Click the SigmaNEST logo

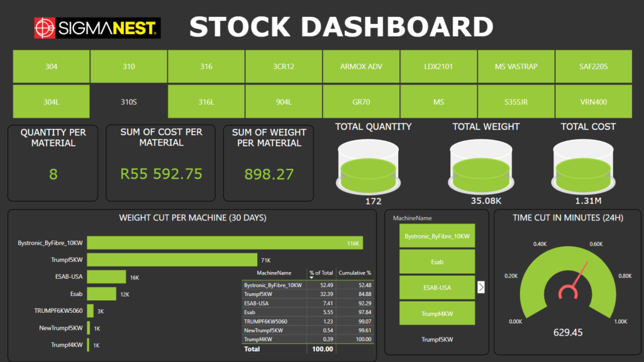pyautogui.click(x=97, y=28)
